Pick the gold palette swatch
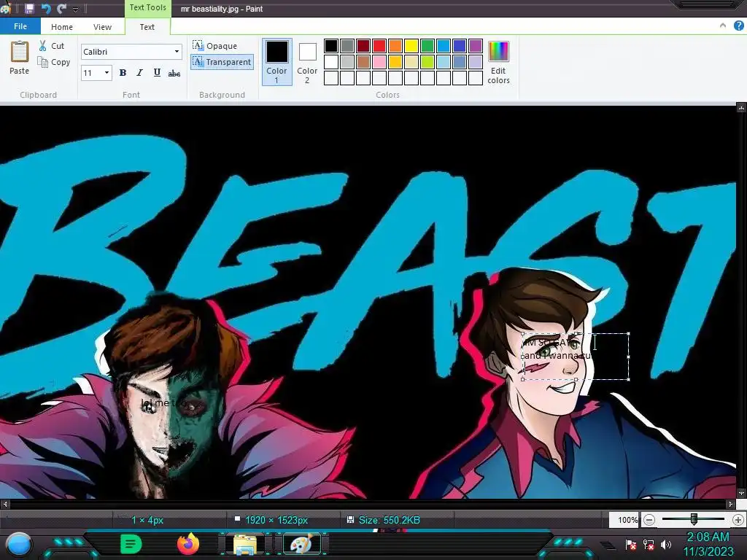 395,62
